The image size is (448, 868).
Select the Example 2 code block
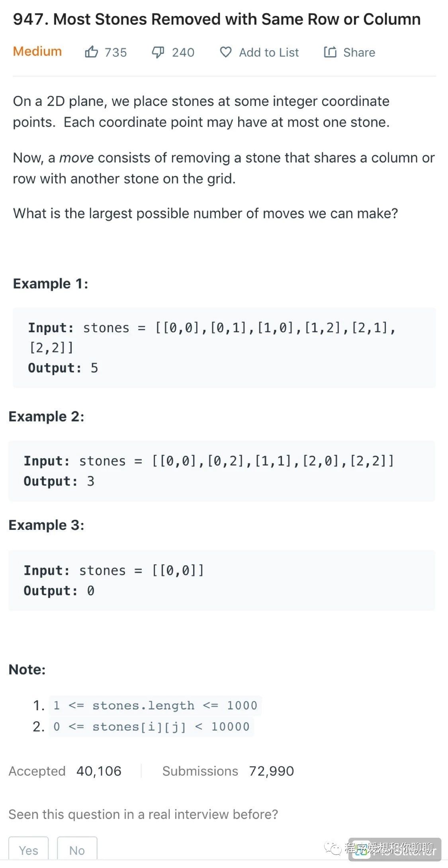221,471
